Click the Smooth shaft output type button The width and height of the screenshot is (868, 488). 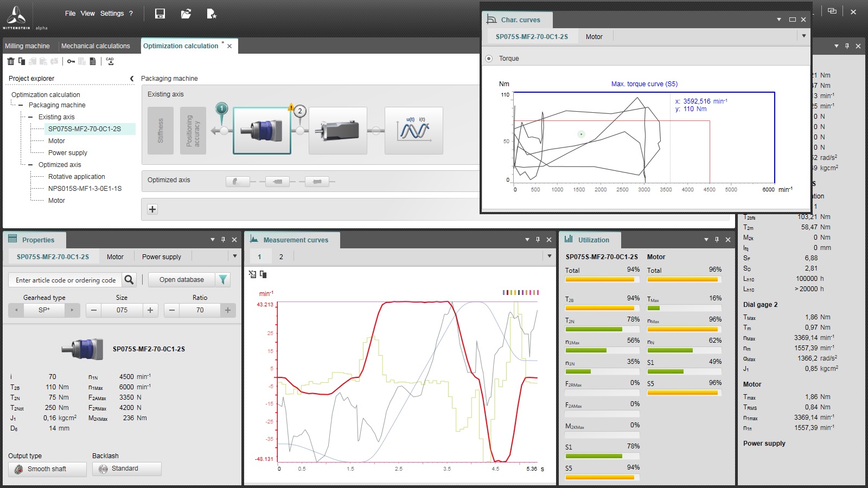(x=47, y=468)
